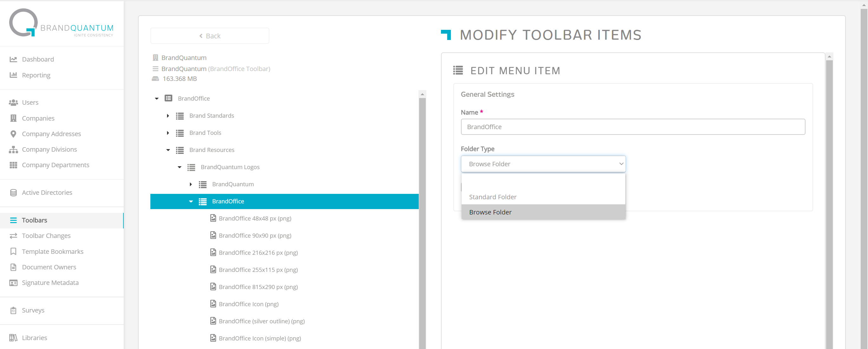
Task: Click the edit panel scrollbar up arrow
Action: [x=829, y=56]
